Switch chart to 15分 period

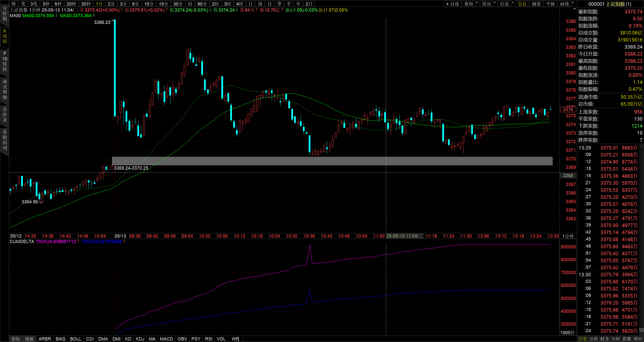pyautogui.click(x=164, y=4)
